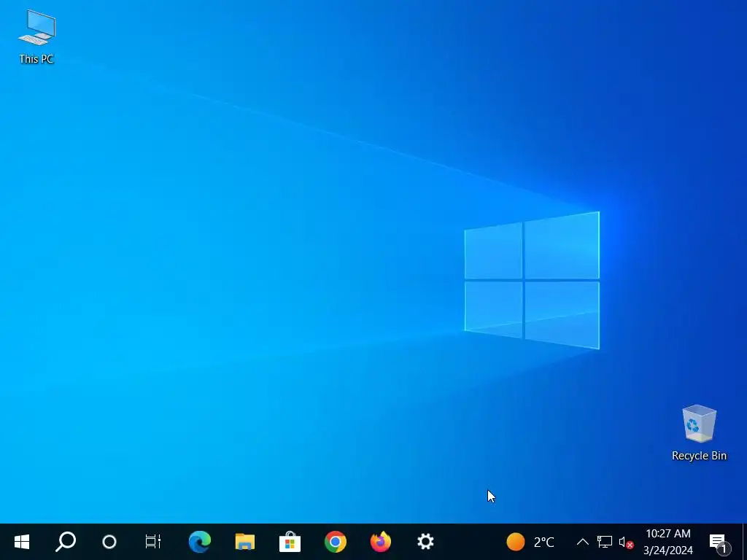Open Action Center notifications icon
Screen dimensions: 747x560
719,542
